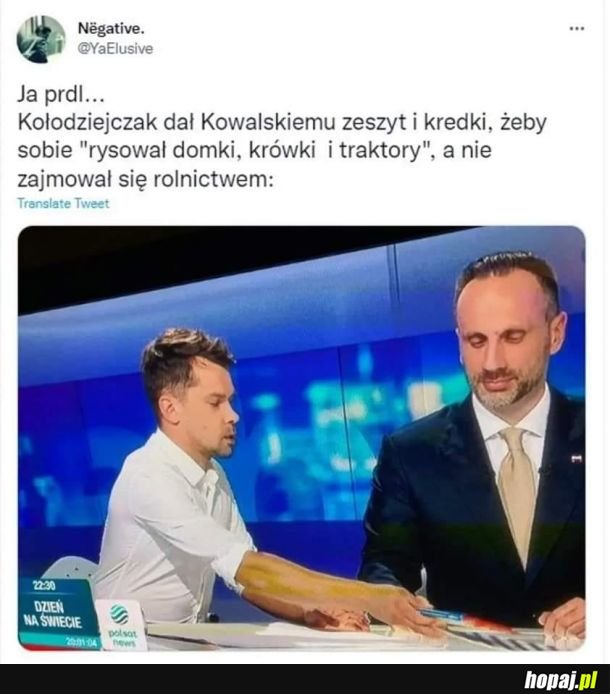Open the three-dot more options menu
Screen dimensions: 610x694
pos(576,29)
